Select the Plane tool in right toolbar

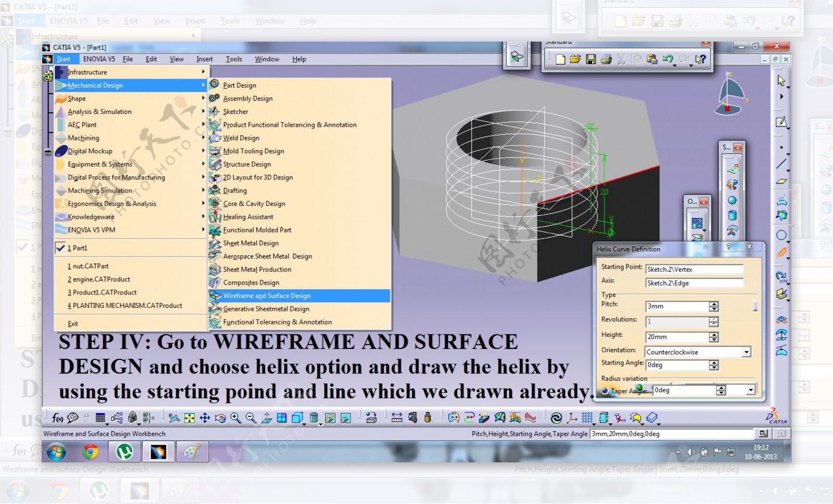(781, 182)
